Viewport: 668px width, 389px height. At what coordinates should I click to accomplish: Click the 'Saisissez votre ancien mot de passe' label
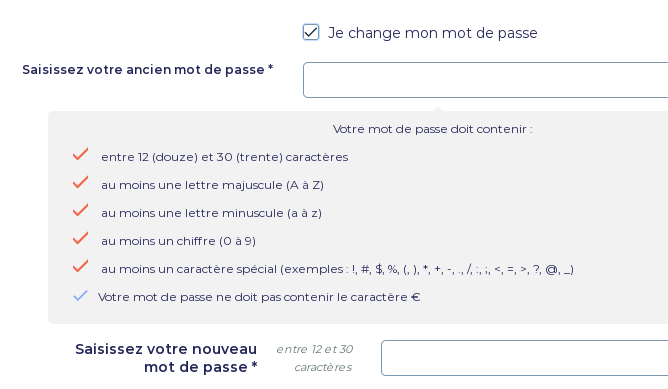[148, 69]
